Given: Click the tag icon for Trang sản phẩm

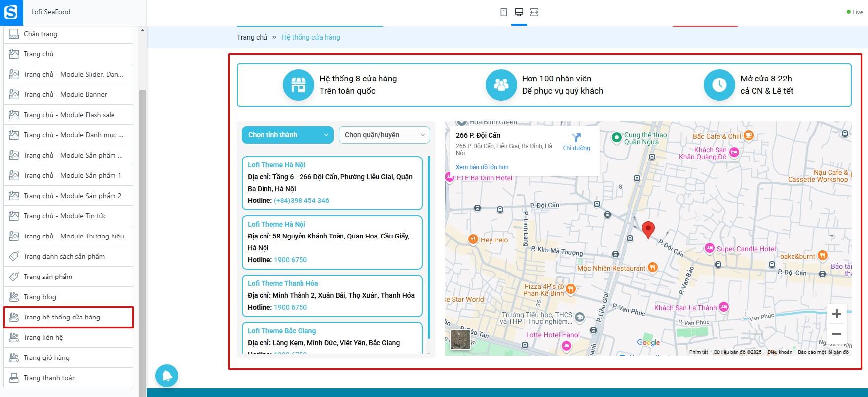Looking at the screenshot, I should tap(14, 277).
